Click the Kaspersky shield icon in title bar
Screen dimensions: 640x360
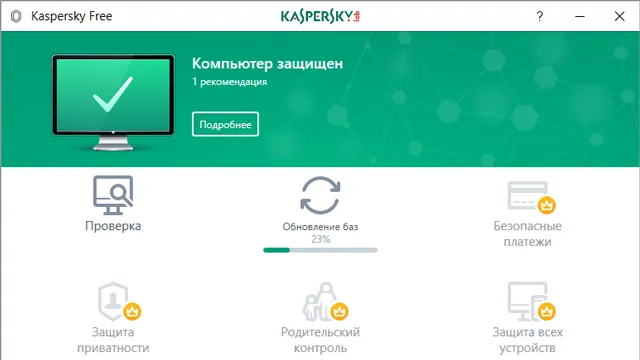[16, 16]
